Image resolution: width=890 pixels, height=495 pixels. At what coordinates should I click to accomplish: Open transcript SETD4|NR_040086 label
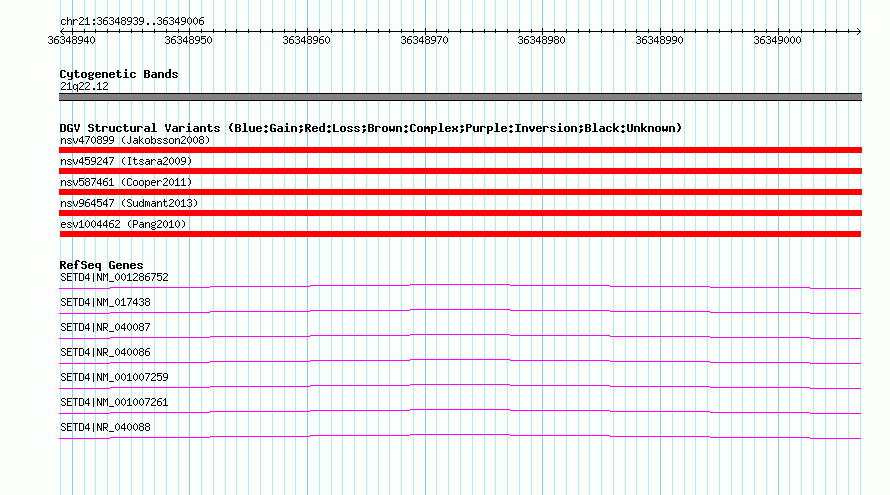pos(105,353)
